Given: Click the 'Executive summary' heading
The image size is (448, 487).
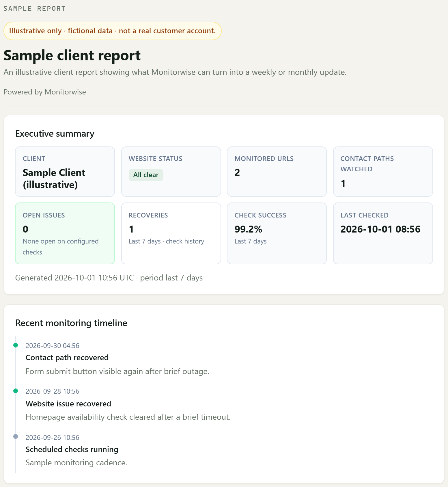Looking at the screenshot, I should [55, 133].
